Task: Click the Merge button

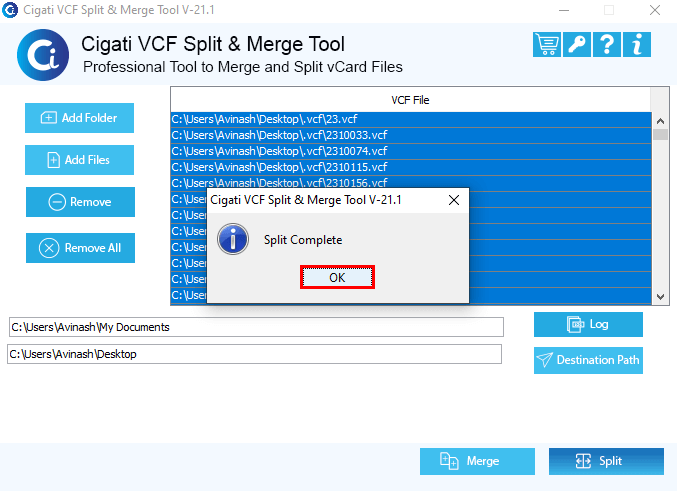Action: pyautogui.click(x=477, y=461)
